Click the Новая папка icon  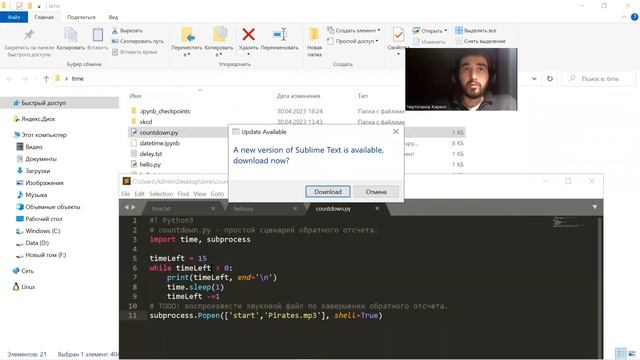314,35
